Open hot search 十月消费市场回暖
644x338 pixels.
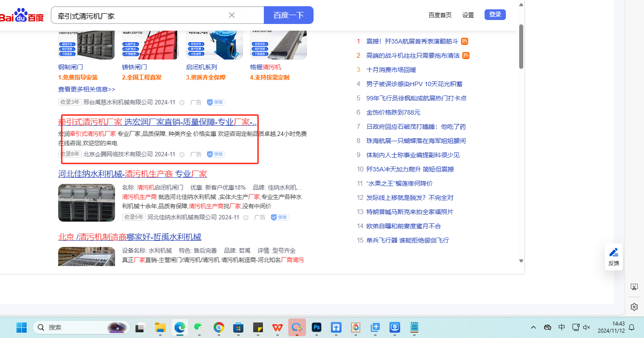click(x=391, y=70)
